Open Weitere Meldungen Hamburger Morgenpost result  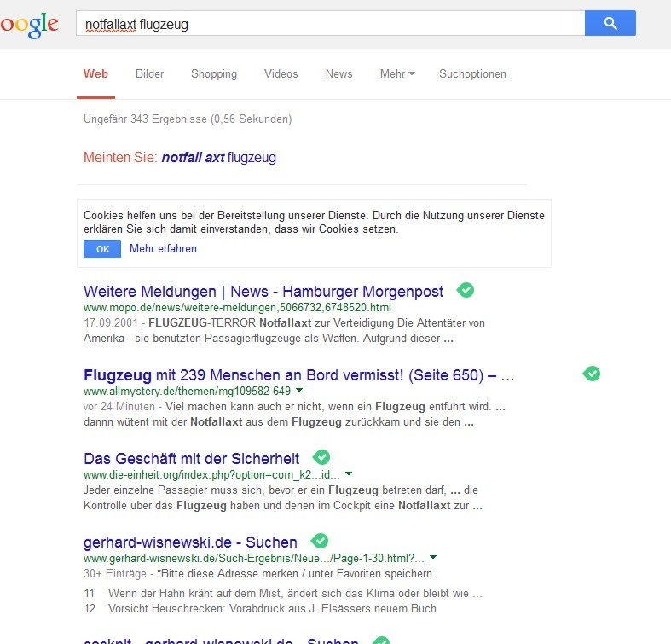pos(263,292)
